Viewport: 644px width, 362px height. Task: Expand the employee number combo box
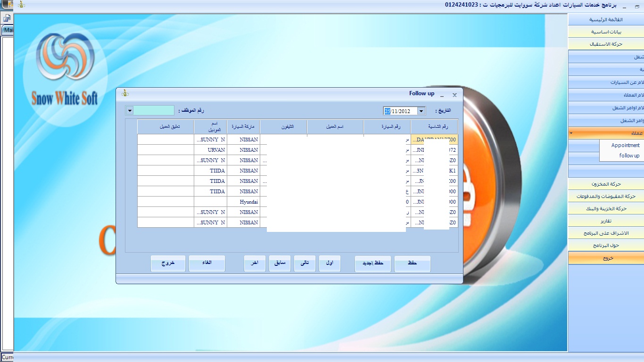129,110
